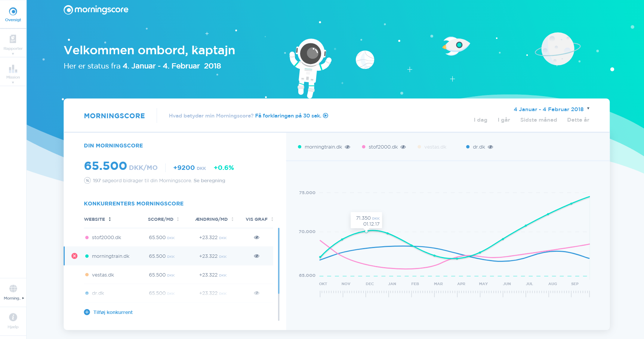Sort table by VIS GRAF column arrows
This screenshot has height=339, width=644.
point(272,219)
